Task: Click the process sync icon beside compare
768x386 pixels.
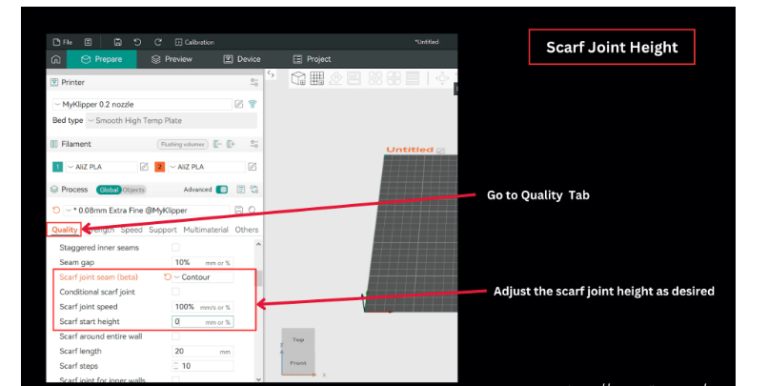Action: pos(254,190)
